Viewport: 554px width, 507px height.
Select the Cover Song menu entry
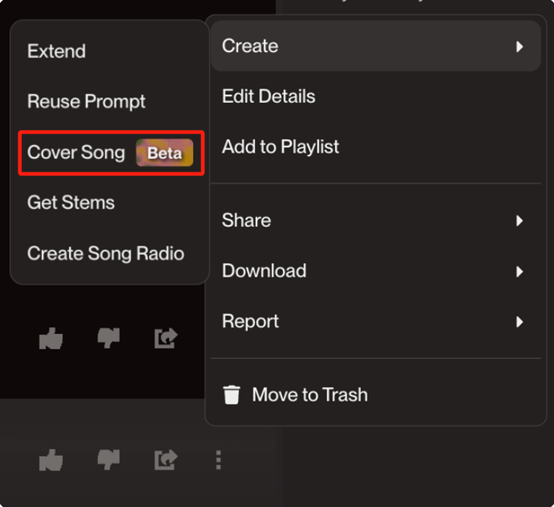click(x=111, y=153)
